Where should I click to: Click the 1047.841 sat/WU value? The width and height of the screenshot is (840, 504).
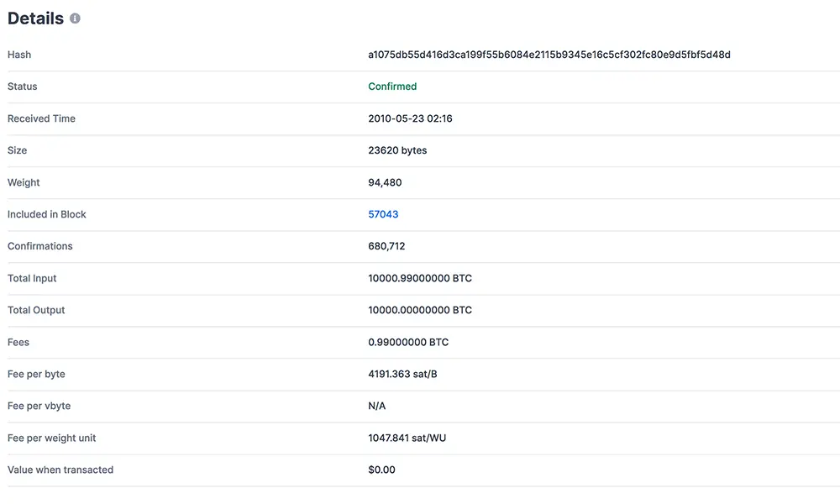pos(407,438)
